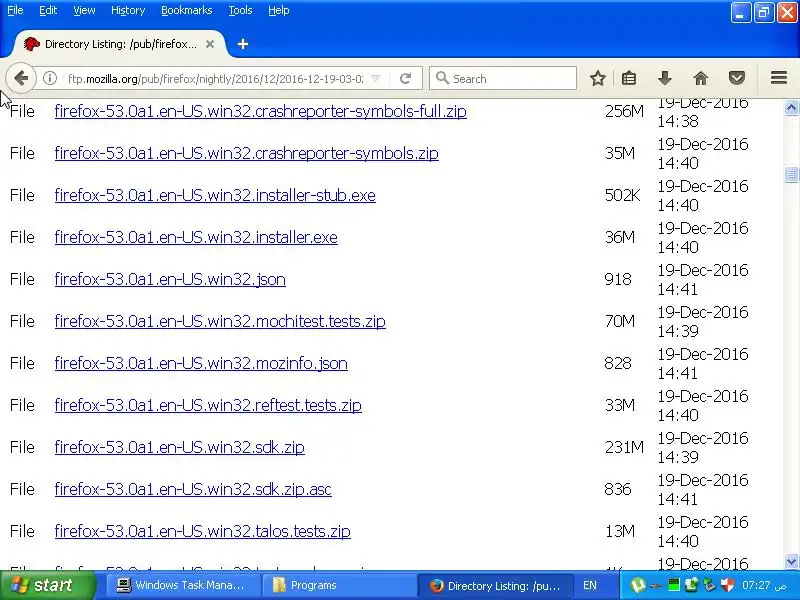The height and width of the screenshot is (600, 800).
Task: Select the Directory Listing browser tab
Action: (x=119, y=44)
